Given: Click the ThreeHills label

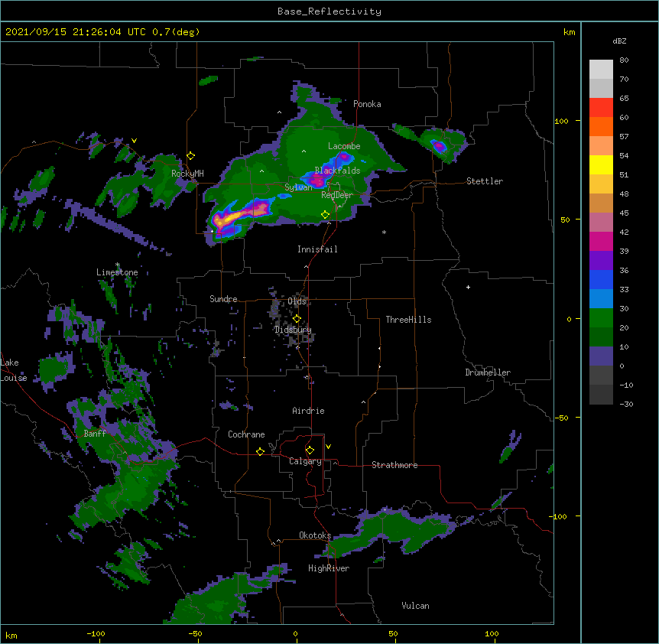Looking at the screenshot, I should 408,320.
